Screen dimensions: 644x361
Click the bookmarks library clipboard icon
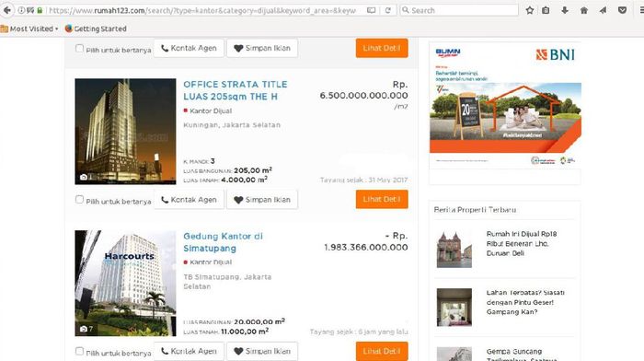click(x=546, y=10)
